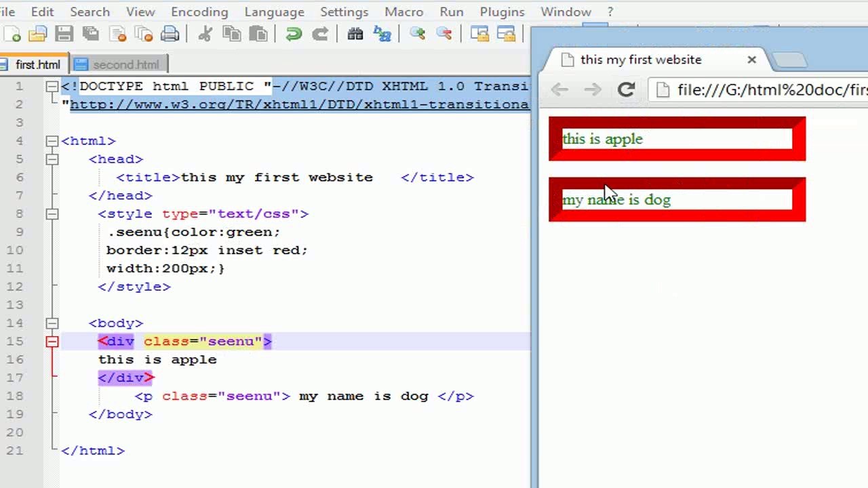This screenshot has height=488, width=868.
Task: Close the current document via toolbar icon
Action: (118, 34)
